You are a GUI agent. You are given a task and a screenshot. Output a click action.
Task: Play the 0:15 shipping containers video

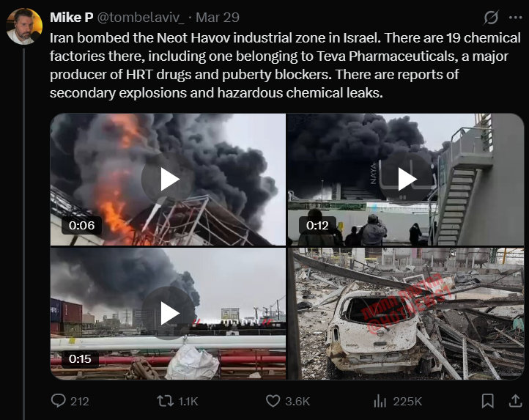[168, 314]
